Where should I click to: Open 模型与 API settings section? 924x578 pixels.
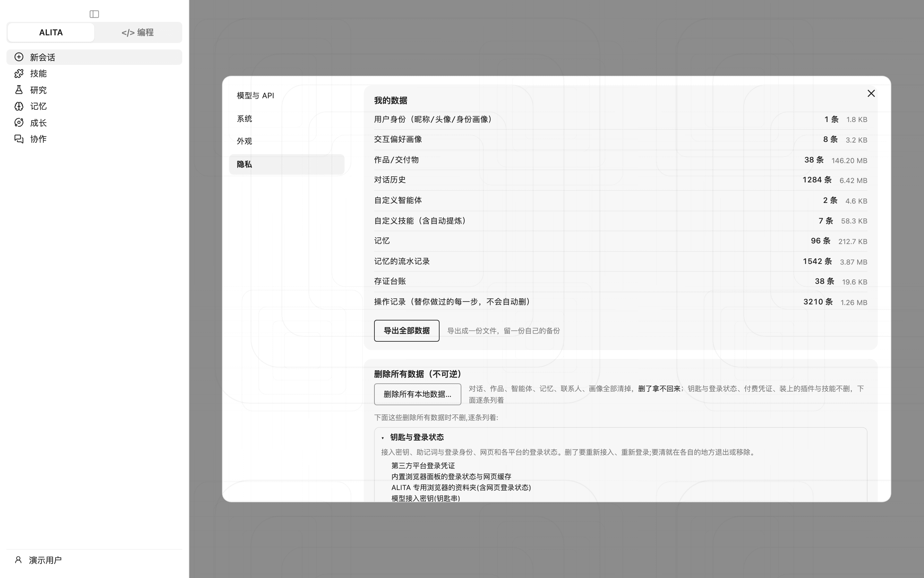pos(287,96)
